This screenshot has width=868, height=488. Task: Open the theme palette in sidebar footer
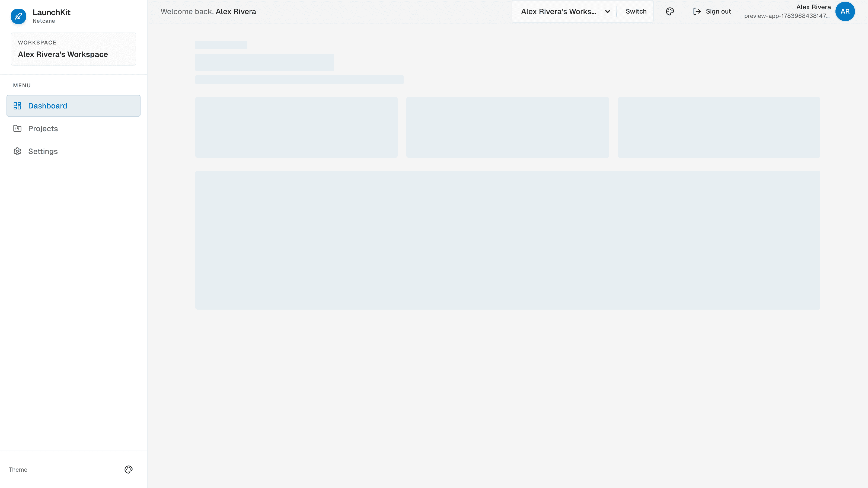128,470
